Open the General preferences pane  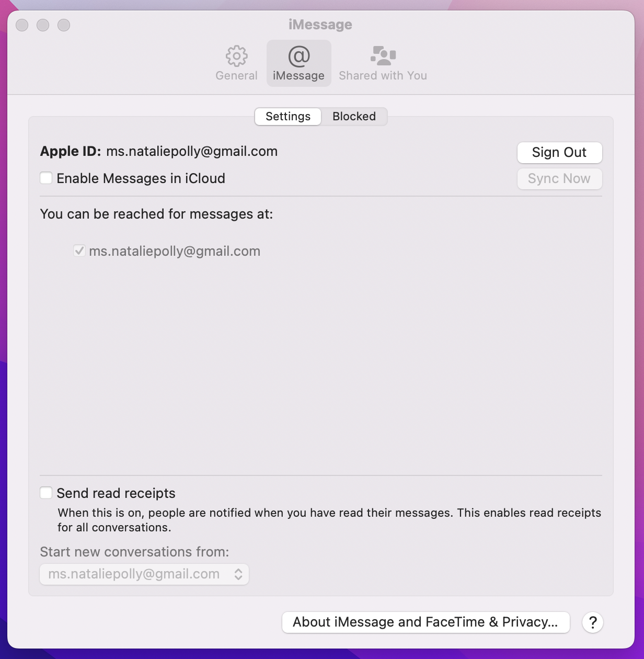coord(236,63)
